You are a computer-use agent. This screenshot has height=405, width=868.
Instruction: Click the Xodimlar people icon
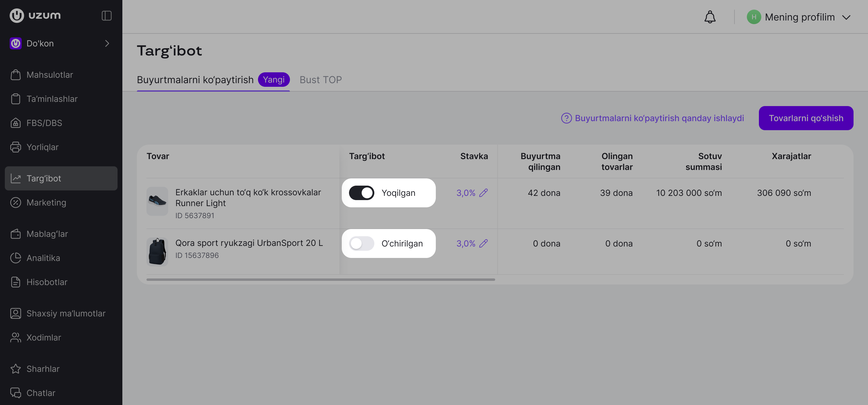(x=15, y=337)
